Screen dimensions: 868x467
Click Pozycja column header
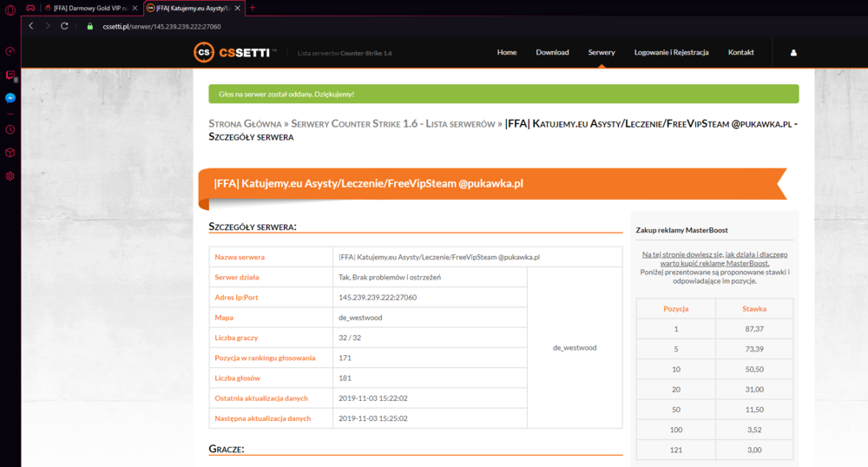click(676, 309)
